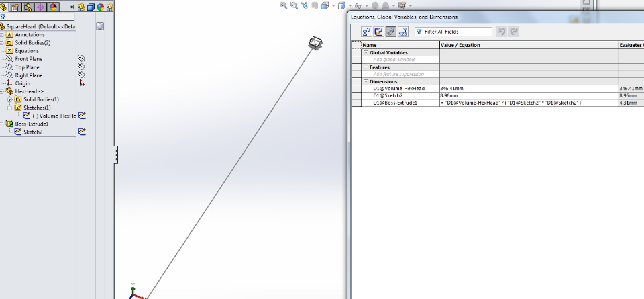
Task: Open the ConfigurationManager tab
Action: click(28, 7)
